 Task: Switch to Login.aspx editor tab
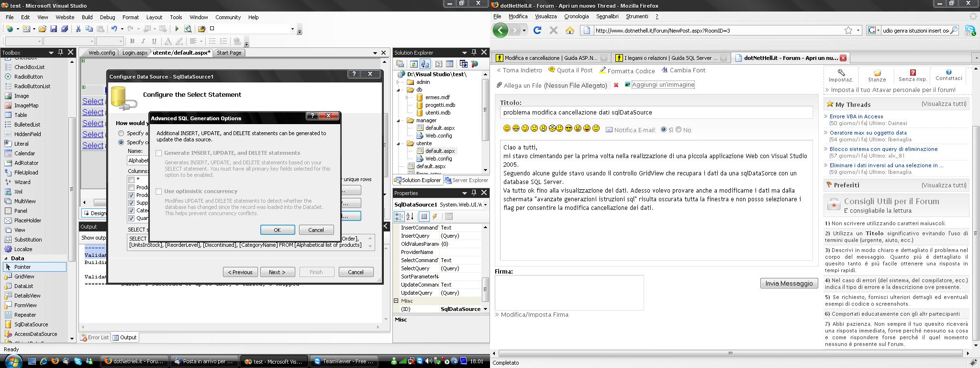(134, 53)
